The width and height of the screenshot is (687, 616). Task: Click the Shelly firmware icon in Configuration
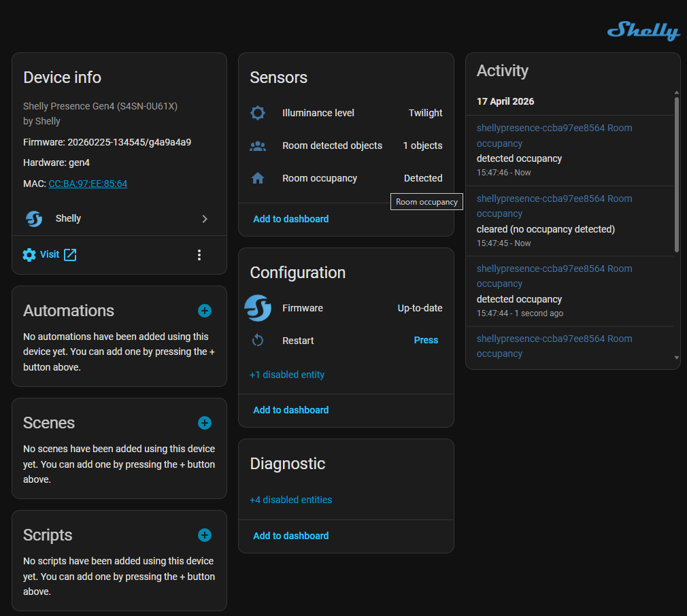[x=258, y=308]
